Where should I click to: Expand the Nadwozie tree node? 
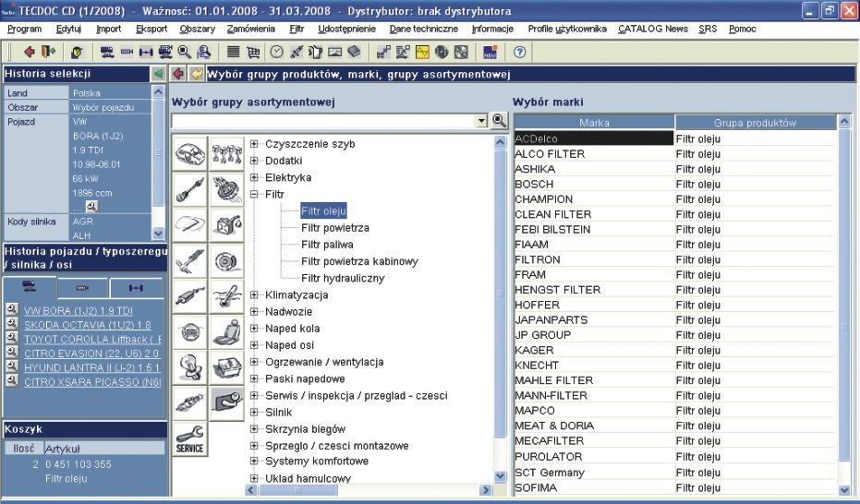tap(254, 312)
